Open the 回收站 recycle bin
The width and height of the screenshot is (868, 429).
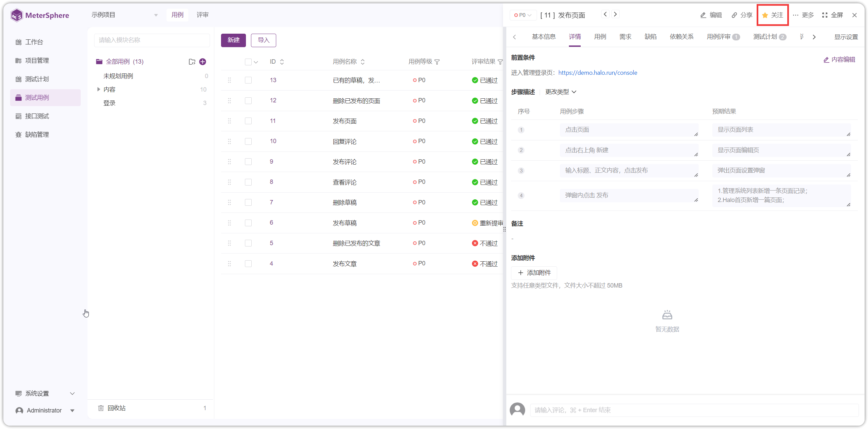[x=116, y=408]
